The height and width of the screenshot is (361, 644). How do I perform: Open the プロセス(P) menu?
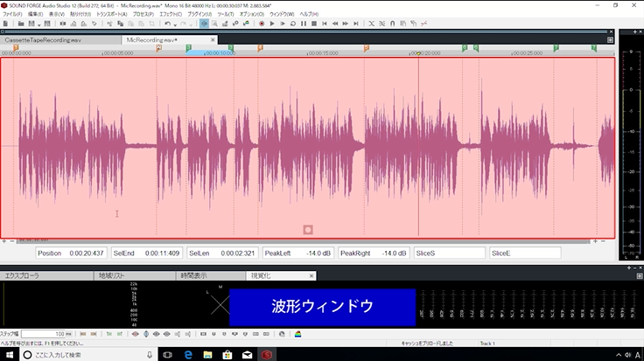[x=143, y=15]
